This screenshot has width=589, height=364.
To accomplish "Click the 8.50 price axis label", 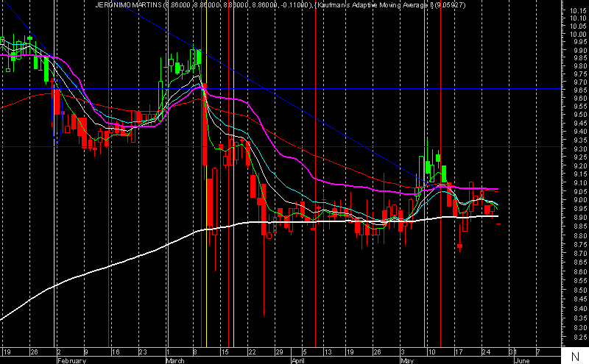I will click(x=579, y=290).
